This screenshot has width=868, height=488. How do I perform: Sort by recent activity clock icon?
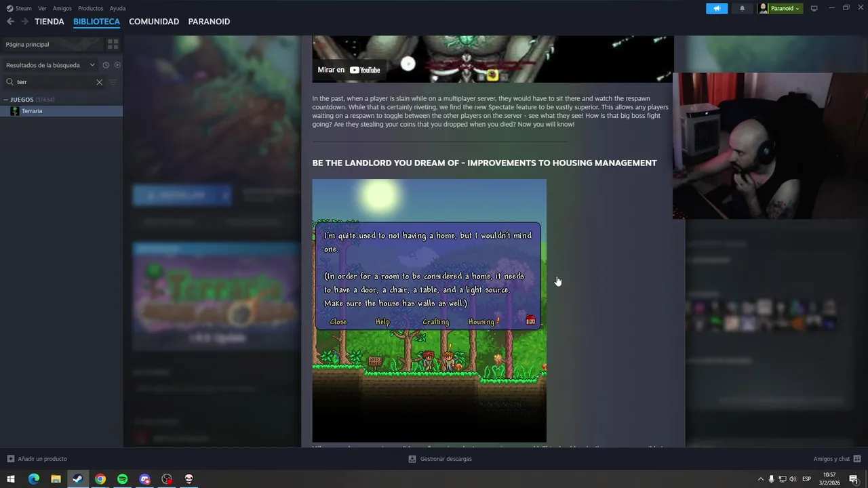(x=106, y=65)
